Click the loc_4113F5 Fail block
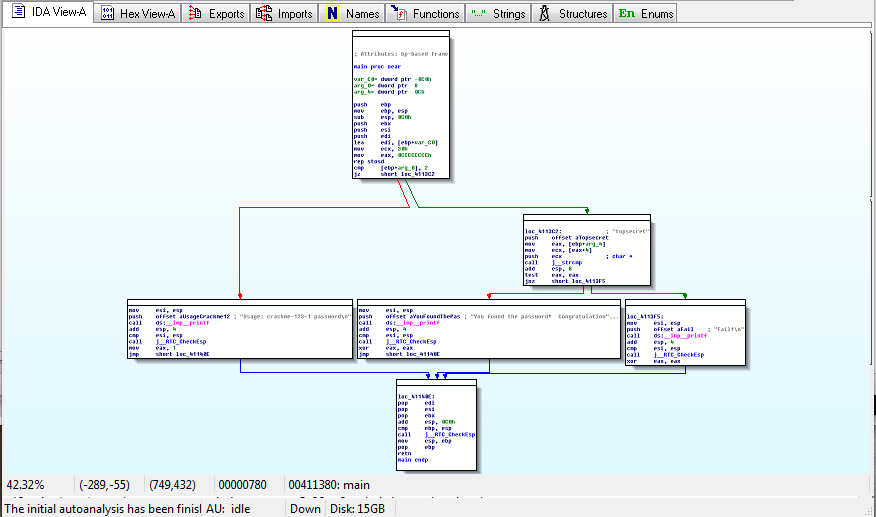 coord(684,332)
